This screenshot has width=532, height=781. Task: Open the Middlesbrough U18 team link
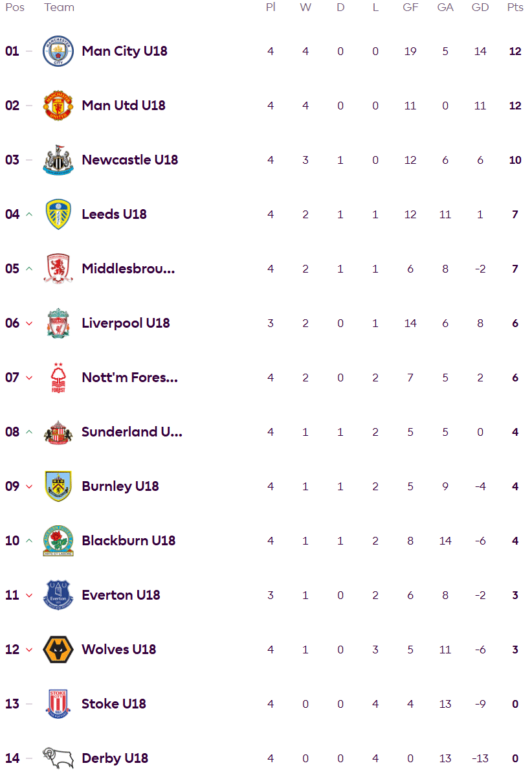click(128, 269)
